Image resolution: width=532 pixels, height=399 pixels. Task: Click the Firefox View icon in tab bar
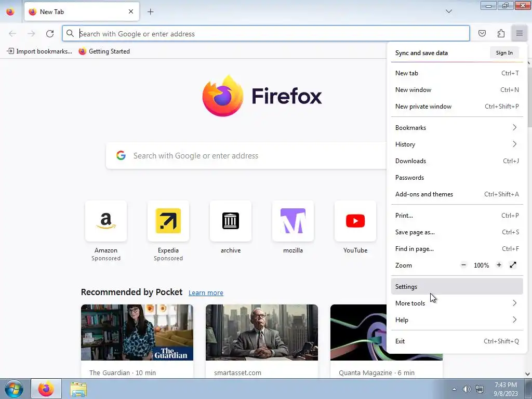[10, 11]
